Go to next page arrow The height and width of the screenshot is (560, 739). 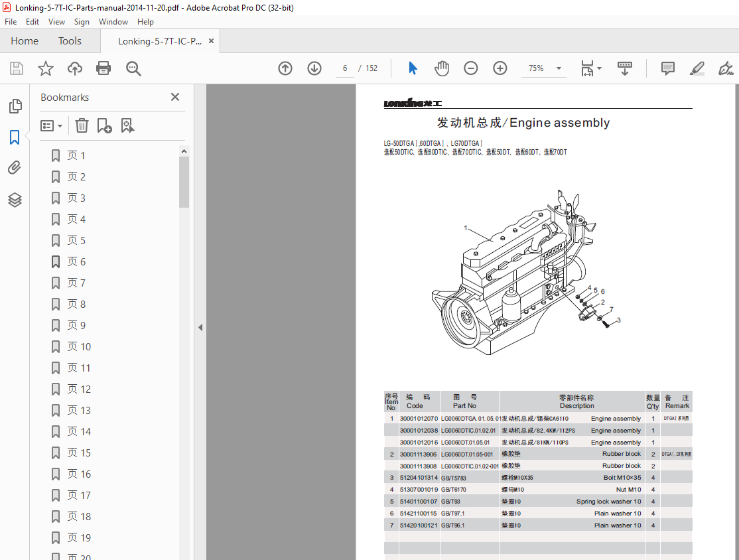click(314, 68)
